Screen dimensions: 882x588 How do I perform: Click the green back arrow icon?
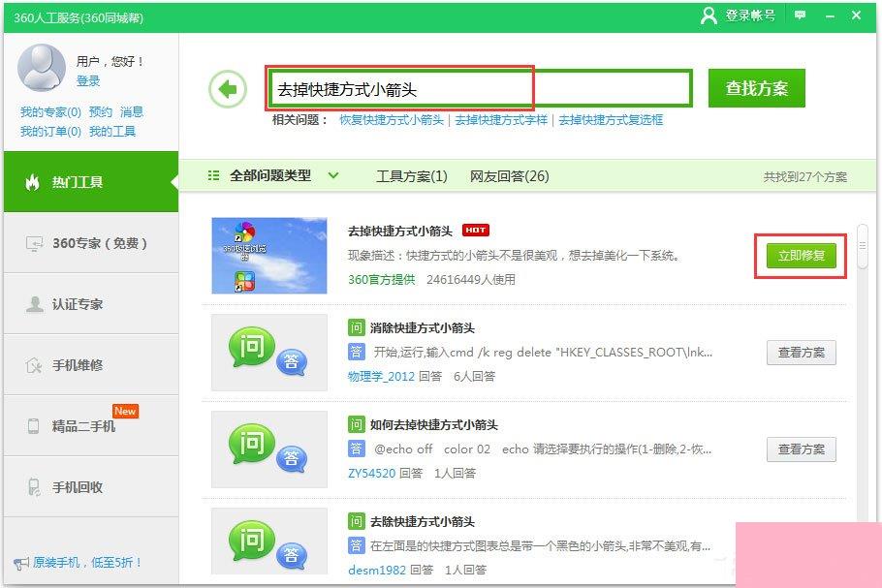pyautogui.click(x=228, y=89)
